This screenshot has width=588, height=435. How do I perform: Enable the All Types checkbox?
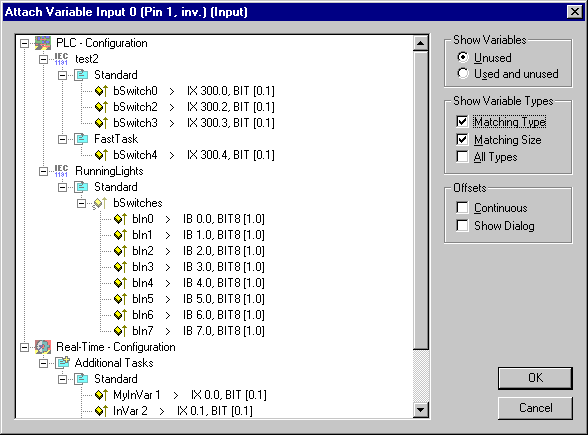[462, 156]
